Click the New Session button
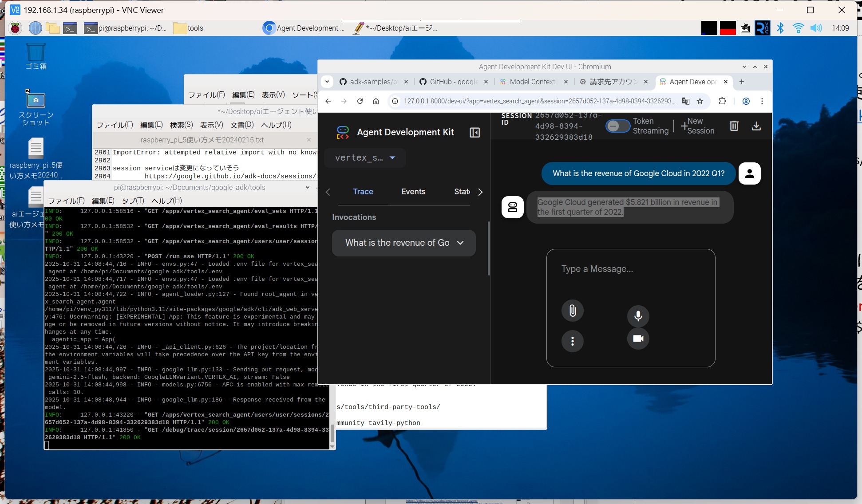The width and height of the screenshot is (862, 504). [698, 126]
